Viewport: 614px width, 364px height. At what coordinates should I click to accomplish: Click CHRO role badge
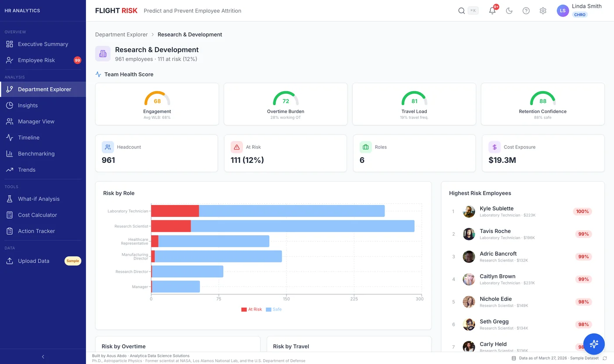pyautogui.click(x=579, y=15)
